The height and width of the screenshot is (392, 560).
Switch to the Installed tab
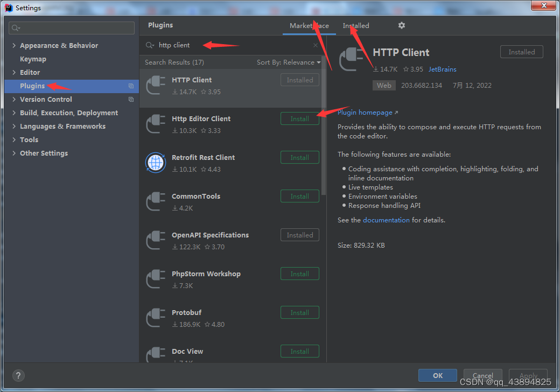coord(356,26)
